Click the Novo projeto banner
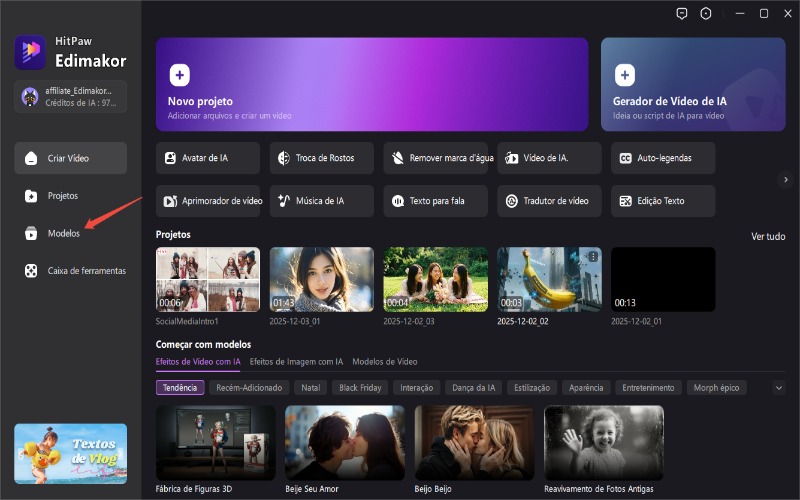800x500 pixels. click(372, 84)
